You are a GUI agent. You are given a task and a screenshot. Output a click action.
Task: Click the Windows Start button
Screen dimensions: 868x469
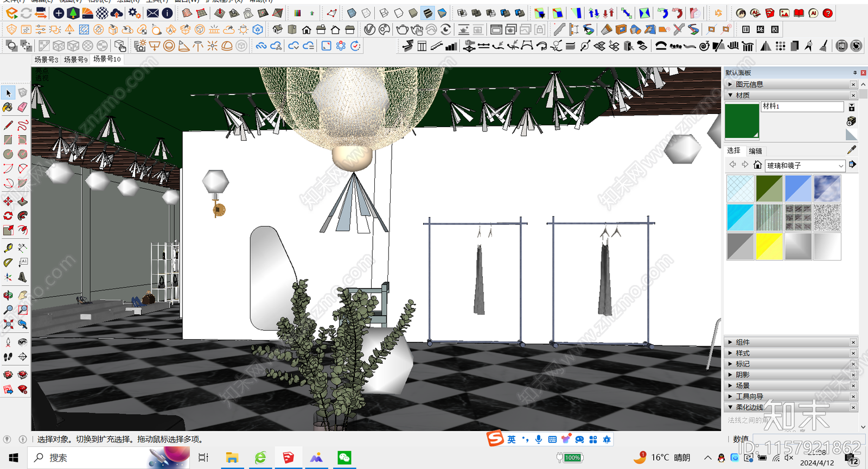(x=14, y=458)
